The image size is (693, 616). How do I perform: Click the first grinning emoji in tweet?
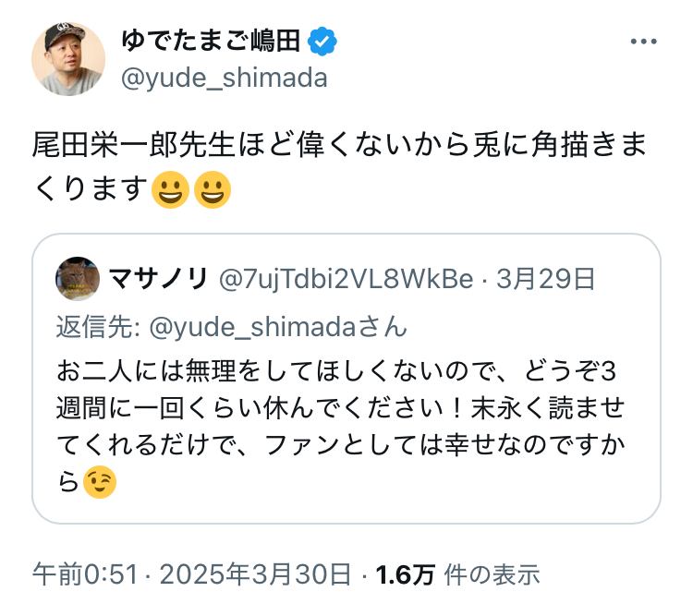point(168,190)
